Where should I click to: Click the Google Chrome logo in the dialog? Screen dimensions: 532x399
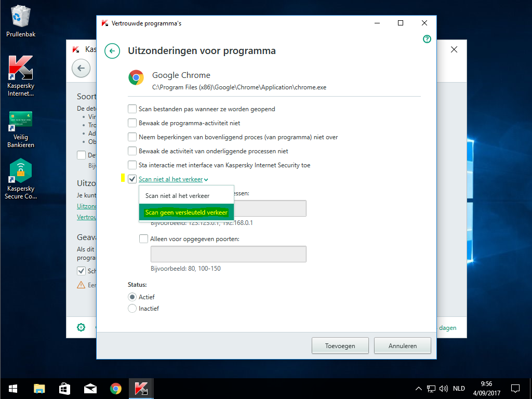coord(136,77)
